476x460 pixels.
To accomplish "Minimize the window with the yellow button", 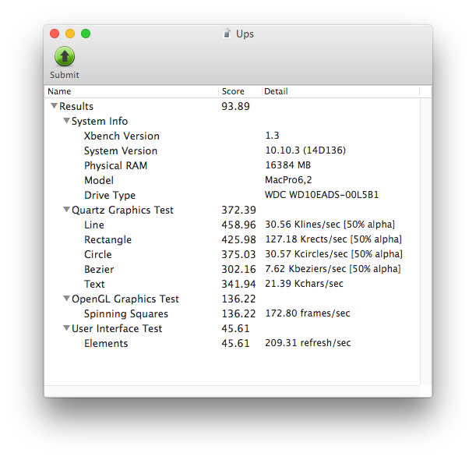I will (x=70, y=34).
